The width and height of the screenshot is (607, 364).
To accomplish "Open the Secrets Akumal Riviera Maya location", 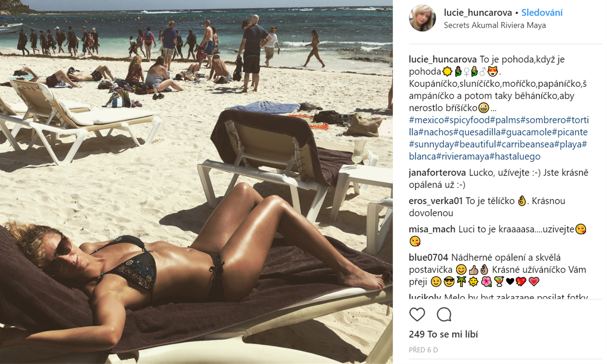I will pyautogui.click(x=495, y=25).
